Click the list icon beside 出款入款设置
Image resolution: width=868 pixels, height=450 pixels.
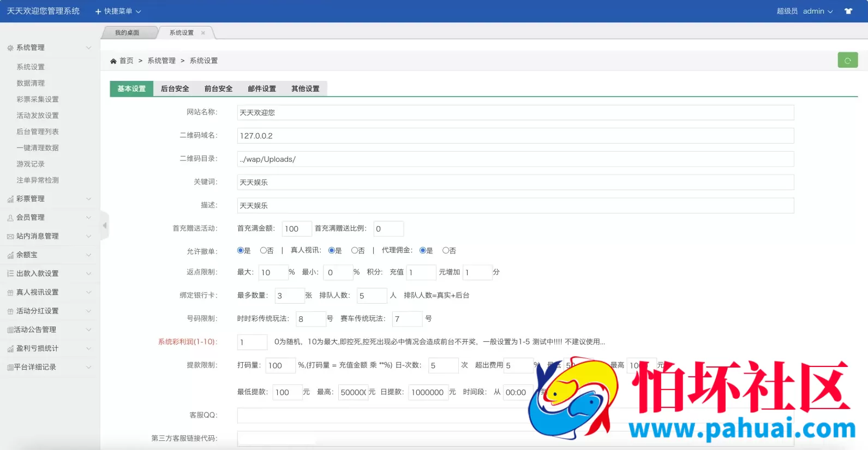(10, 274)
